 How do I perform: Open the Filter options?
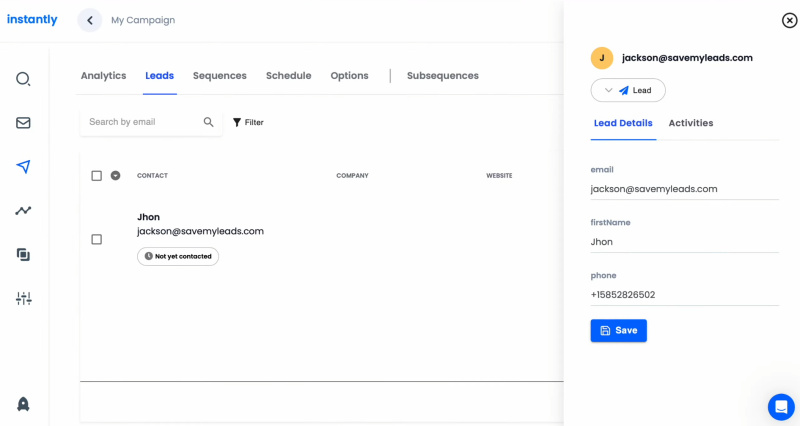248,122
